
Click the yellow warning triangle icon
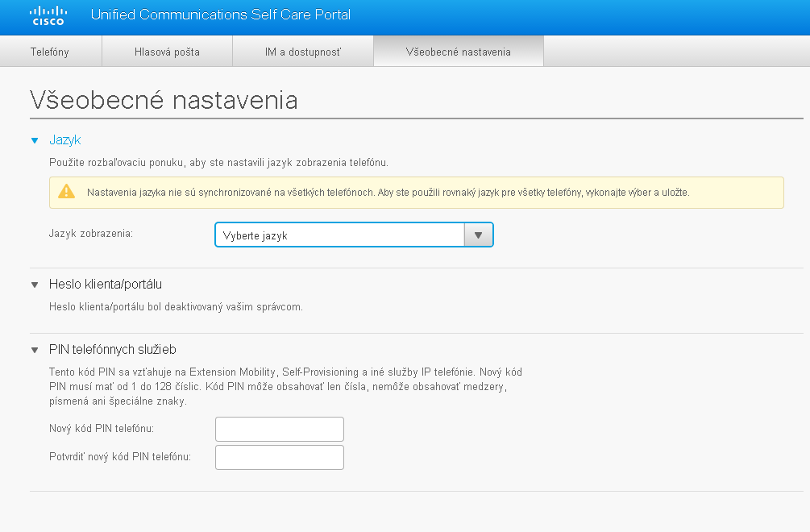point(66,192)
